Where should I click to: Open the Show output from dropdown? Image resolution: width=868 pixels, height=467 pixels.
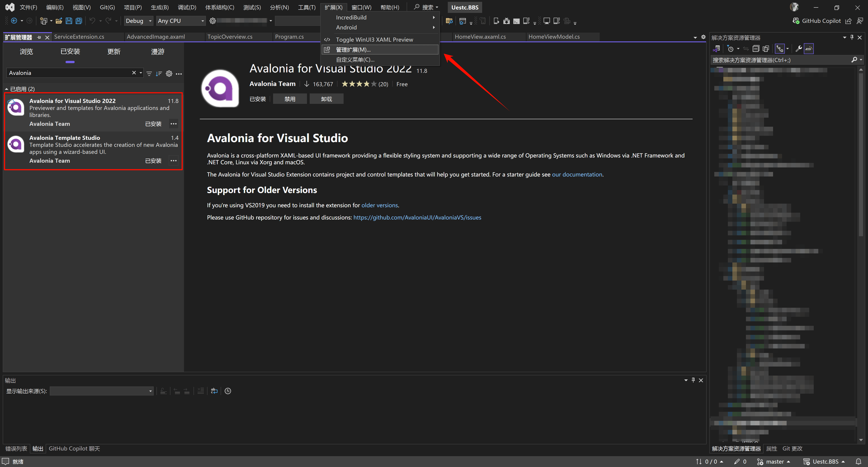pyautogui.click(x=102, y=391)
